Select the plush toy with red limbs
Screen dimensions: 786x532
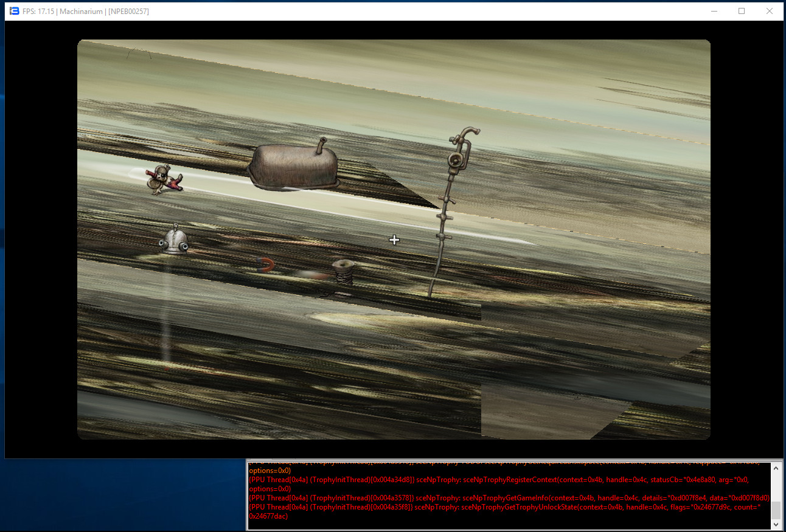point(163,179)
